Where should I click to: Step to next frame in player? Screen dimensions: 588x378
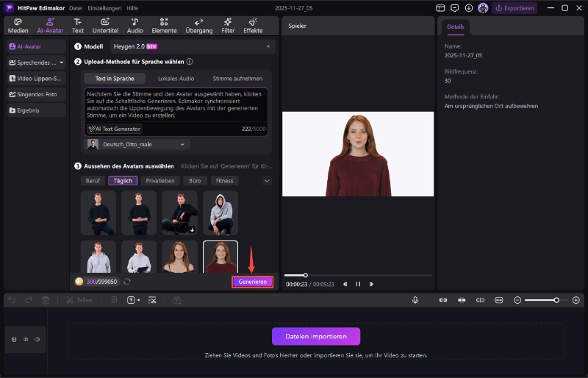pyautogui.click(x=371, y=284)
